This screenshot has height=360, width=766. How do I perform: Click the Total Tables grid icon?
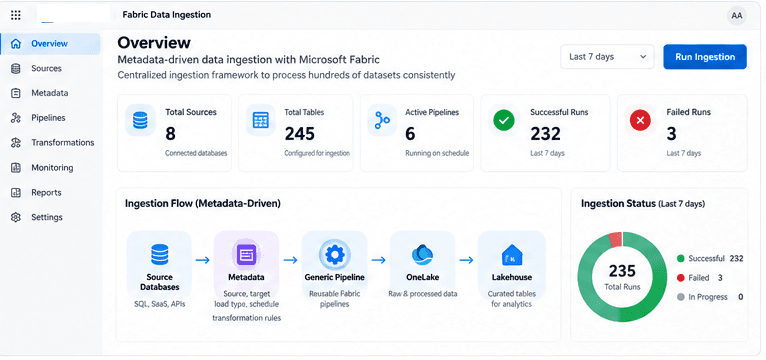261,120
